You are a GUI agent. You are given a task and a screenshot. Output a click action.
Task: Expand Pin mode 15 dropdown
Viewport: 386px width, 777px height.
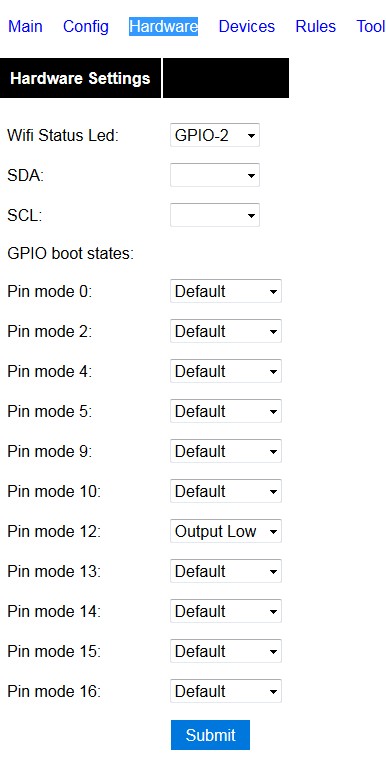pos(226,652)
